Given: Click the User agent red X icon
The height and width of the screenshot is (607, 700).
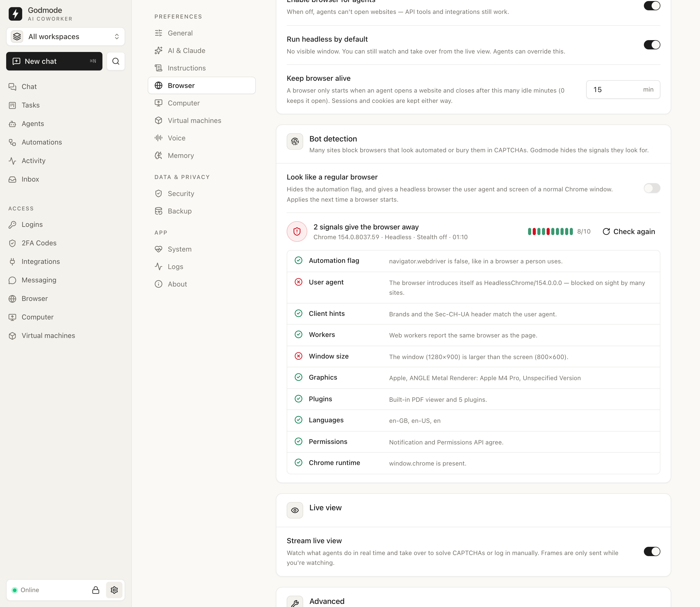Looking at the screenshot, I should point(298,282).
